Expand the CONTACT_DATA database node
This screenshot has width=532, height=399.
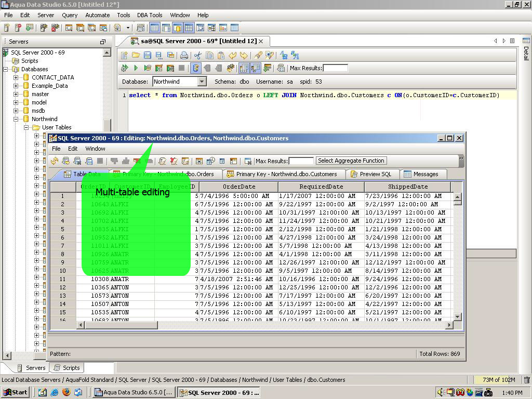point(16,77)
